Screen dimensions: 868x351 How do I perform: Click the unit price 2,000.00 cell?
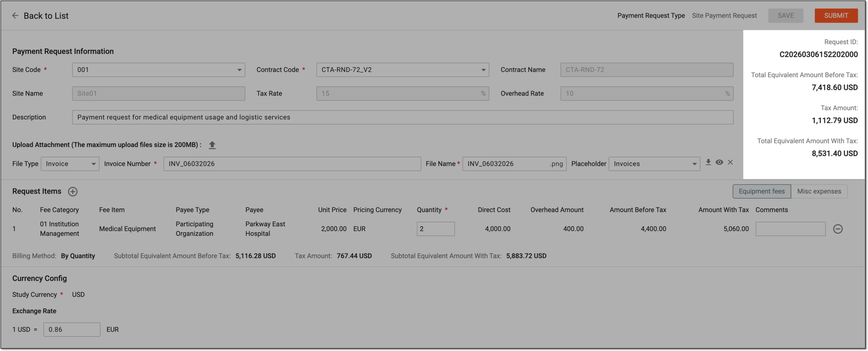pos(334,229)
